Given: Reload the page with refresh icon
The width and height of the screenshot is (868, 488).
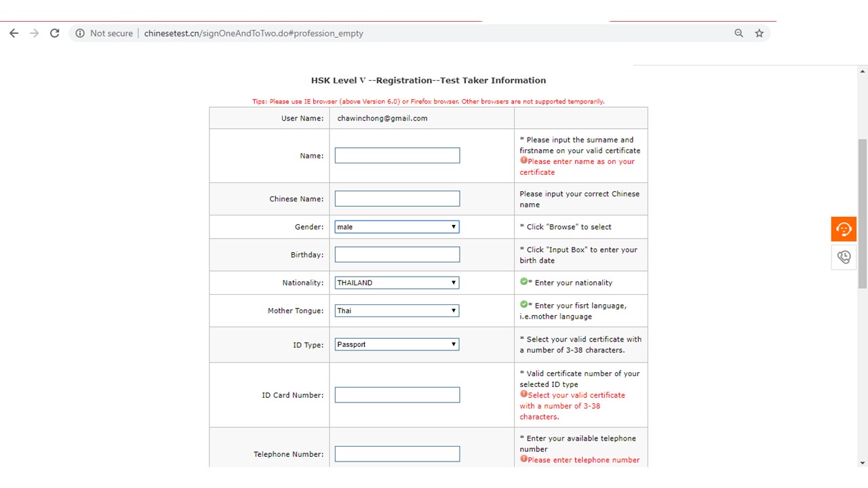Looking at the screenshot, I should click(55, 33).
